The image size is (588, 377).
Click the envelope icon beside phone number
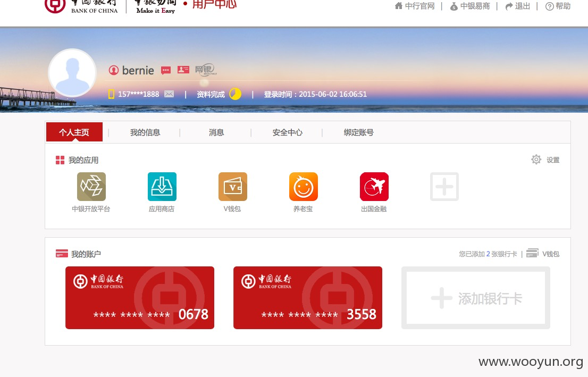(x=169, y=94)
